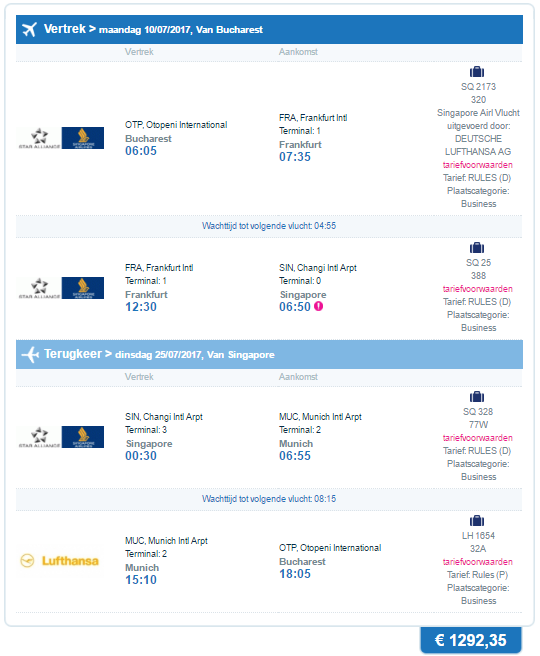Open tariefvoorwaarden link for flight SQ 2173
Viewport: 540px width, 656px height.
[x=478, y=165]
